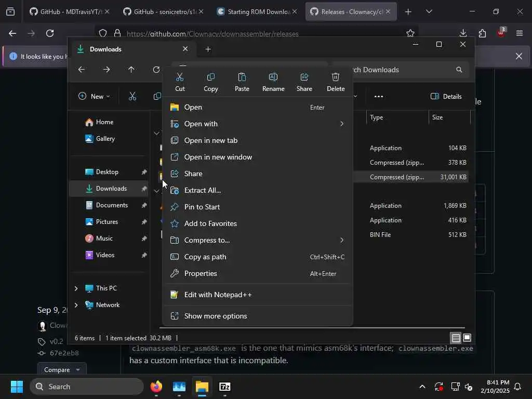
Task: Click the Explorer toolbar Copy icon
Action: (x=157, y=96)
